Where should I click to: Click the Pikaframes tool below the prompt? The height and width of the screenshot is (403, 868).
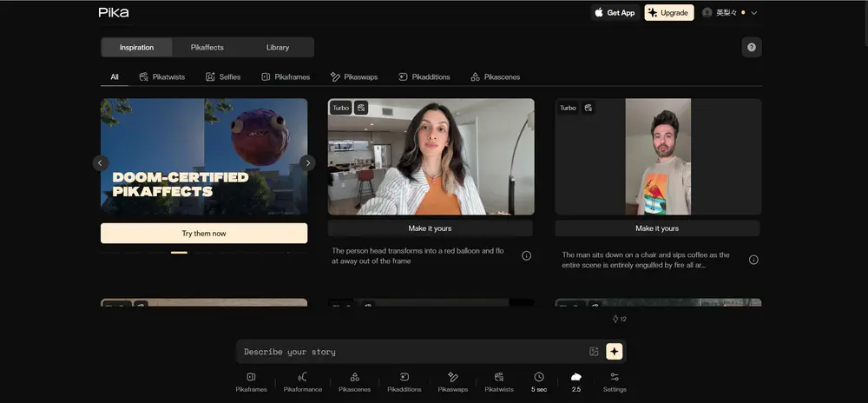tap(252, 382)
